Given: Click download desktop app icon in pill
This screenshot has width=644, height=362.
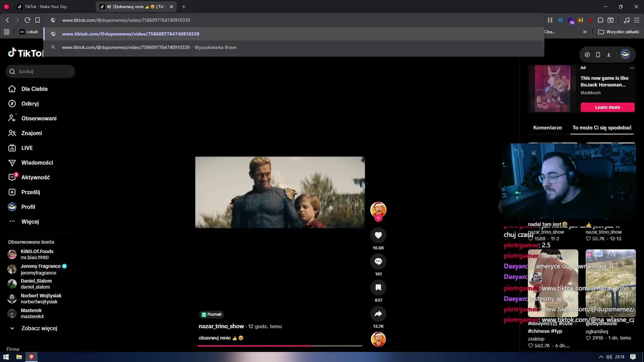Looking at the screenshot, I should click(608, 54).
